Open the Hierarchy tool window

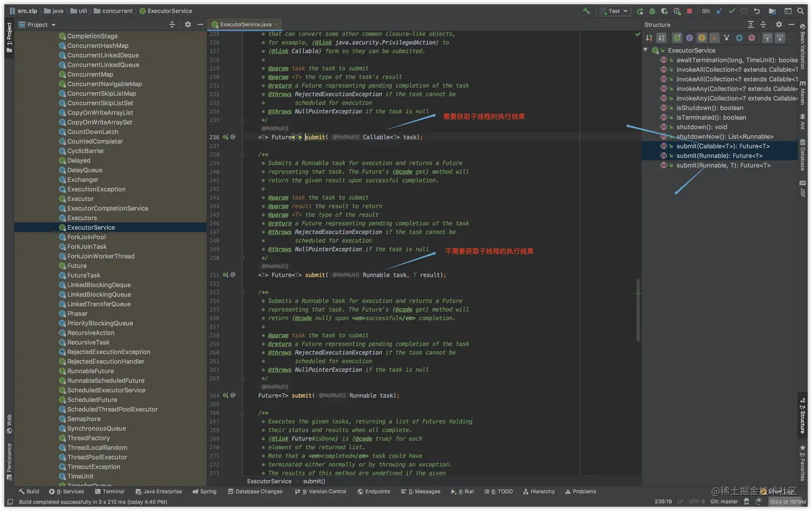point(539,492)
